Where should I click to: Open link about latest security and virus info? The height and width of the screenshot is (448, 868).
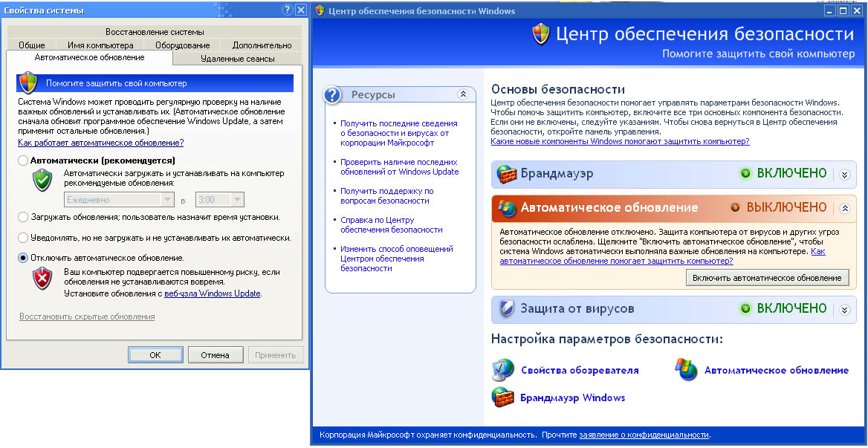(x=399, y=133)
